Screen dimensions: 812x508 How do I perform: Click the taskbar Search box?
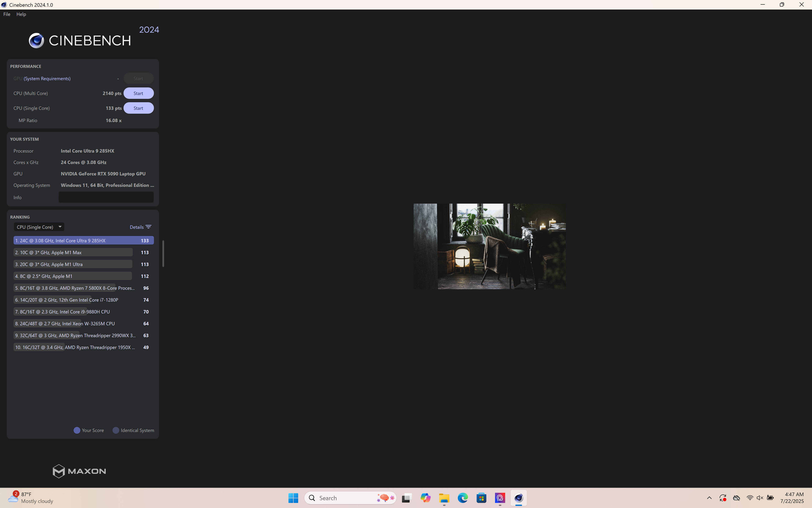coord(350,498)
